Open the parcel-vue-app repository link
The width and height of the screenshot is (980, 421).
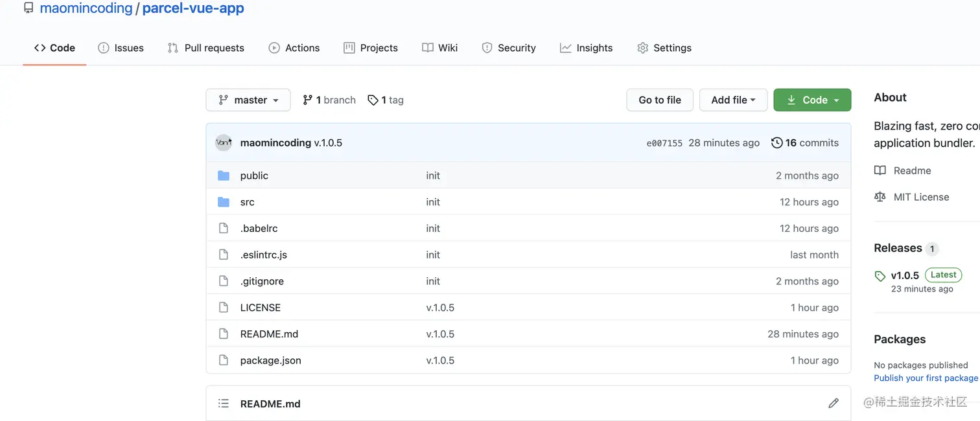193,8
